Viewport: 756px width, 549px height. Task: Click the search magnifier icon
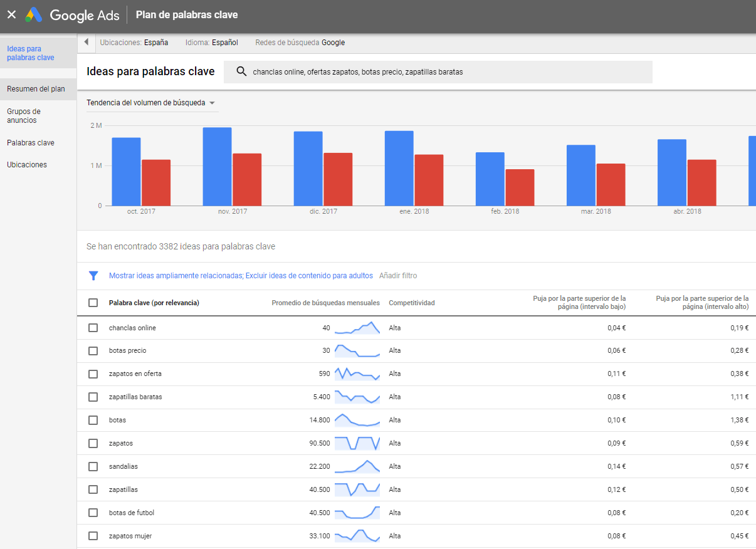tap(241, 71)
